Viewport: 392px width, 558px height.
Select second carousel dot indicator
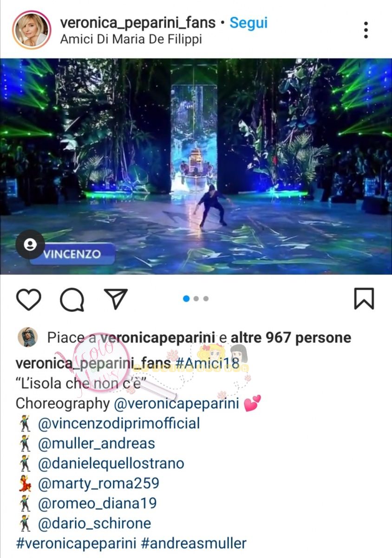coord(196,299)
